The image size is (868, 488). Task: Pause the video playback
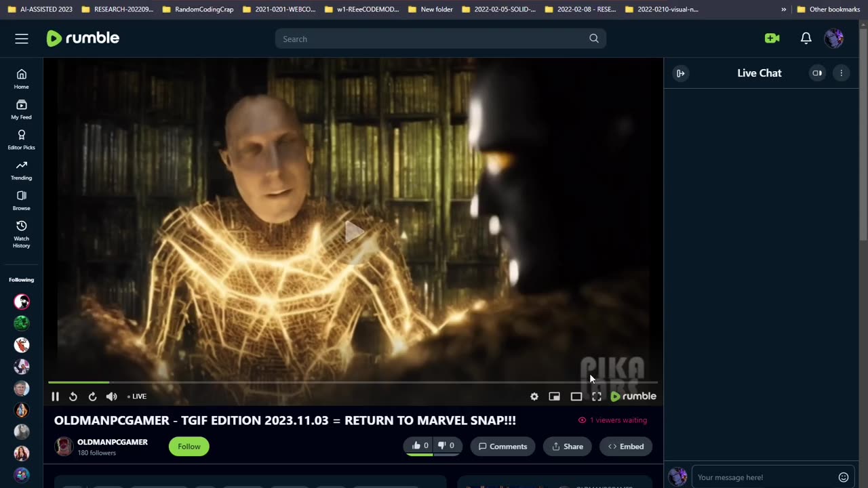[x=55, y=396]
